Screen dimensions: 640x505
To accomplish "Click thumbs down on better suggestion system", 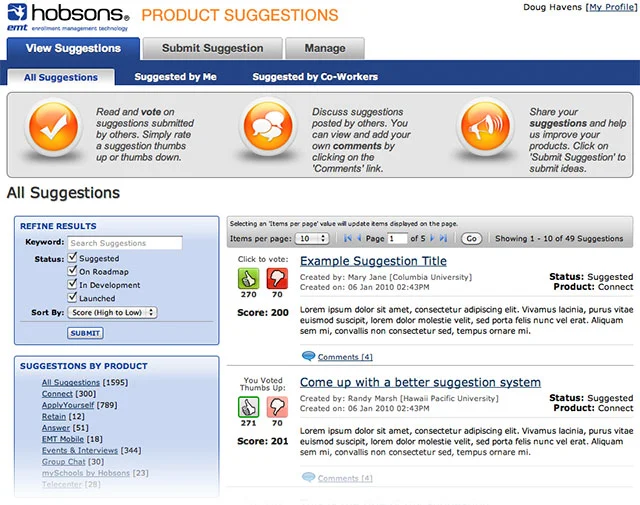I will pyautogui.click(x=277, y=407).
